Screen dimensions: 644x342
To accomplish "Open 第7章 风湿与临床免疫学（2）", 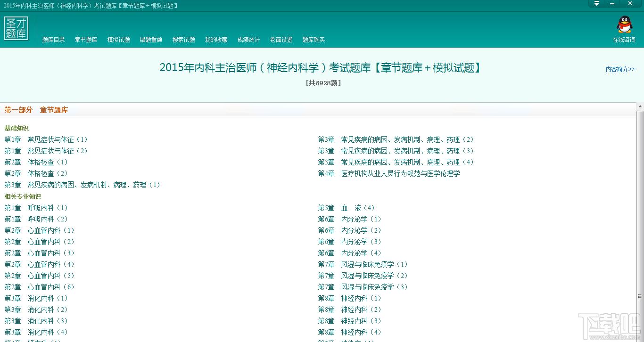I will tap(363, 276).
